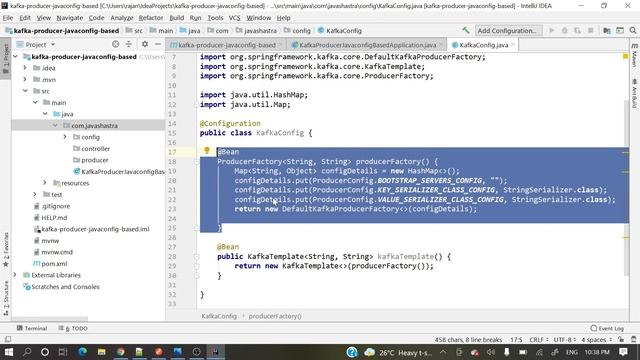Open line separator CRLF dropdown
640x360 pixels.
[x=538, y=340]
